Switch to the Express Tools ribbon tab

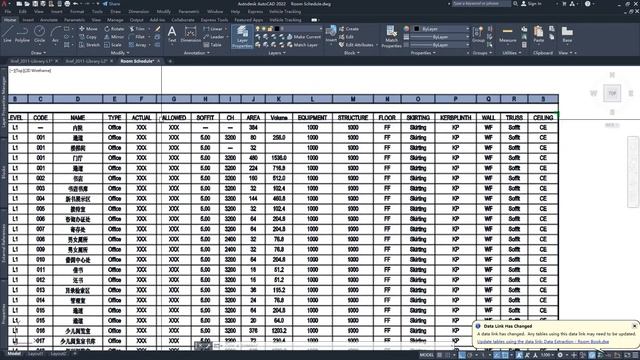tap(214, 20)
